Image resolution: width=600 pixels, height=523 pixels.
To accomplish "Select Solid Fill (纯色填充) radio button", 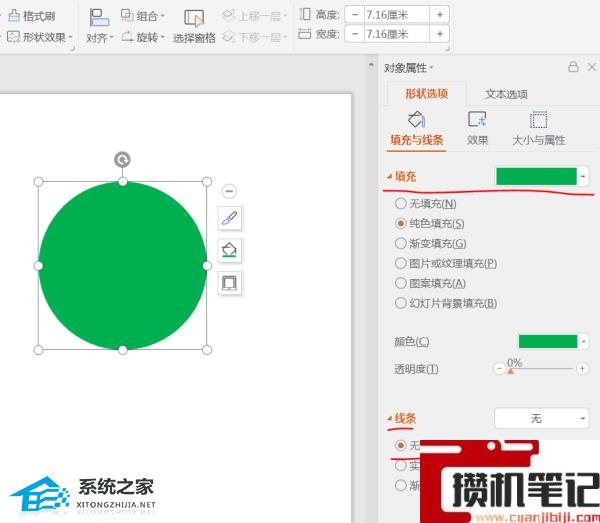I will [400, 223].
